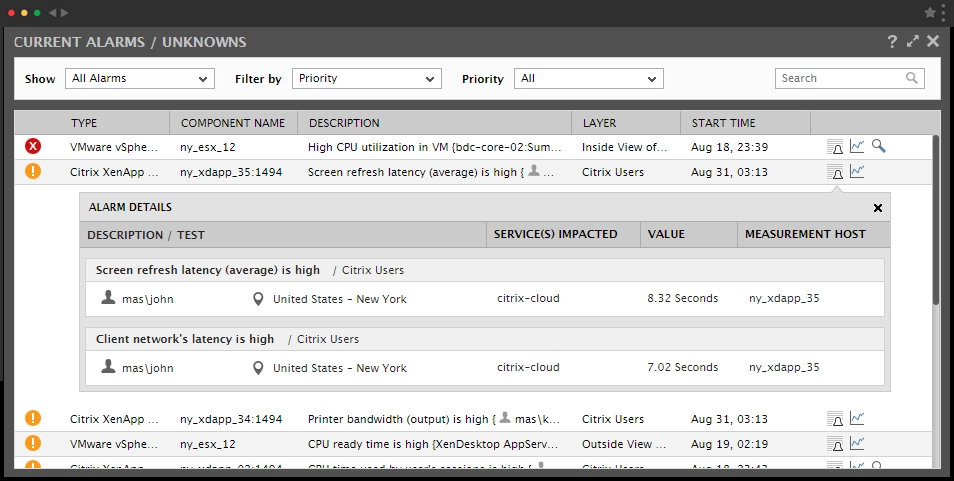Click MEASUREMENT HOST column header
954x481 pixels.
pyautogui.click(x=805, y=234)
